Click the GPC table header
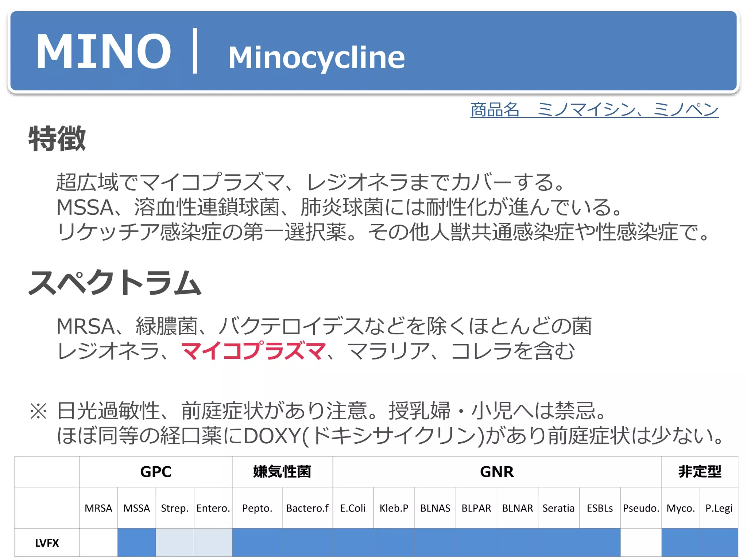This screenshot has height=560, width=747. point(156,472)
